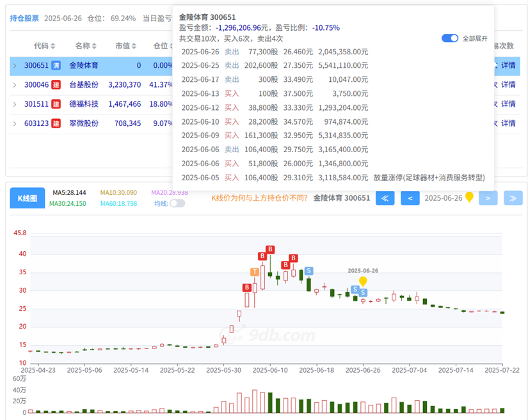528x420 pixels.
Task: Click the highest B buy marker on chart
Action: point(270,249)
